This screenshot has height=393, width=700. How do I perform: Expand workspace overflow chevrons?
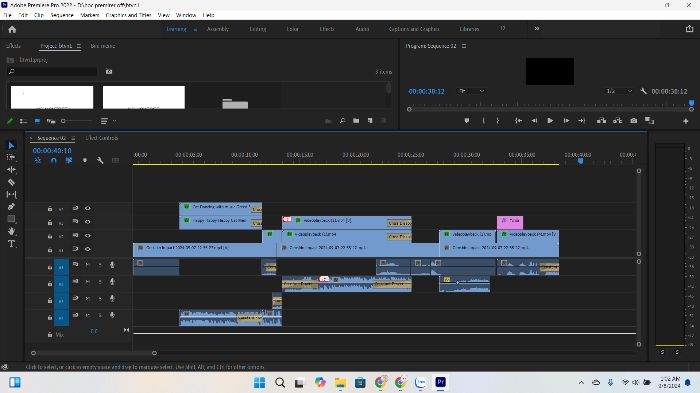pyautogui.click(x=537, y=29)
